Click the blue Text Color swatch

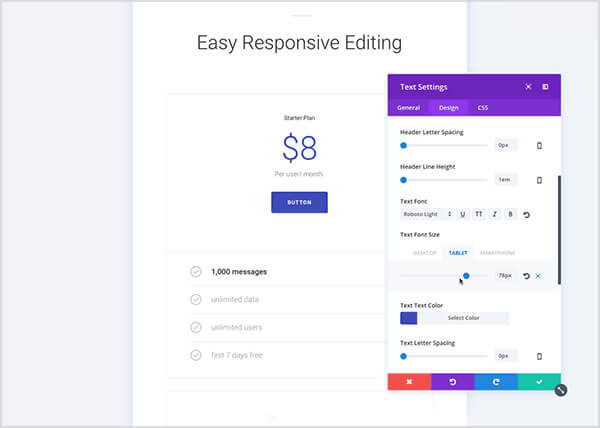coord(409,318)
